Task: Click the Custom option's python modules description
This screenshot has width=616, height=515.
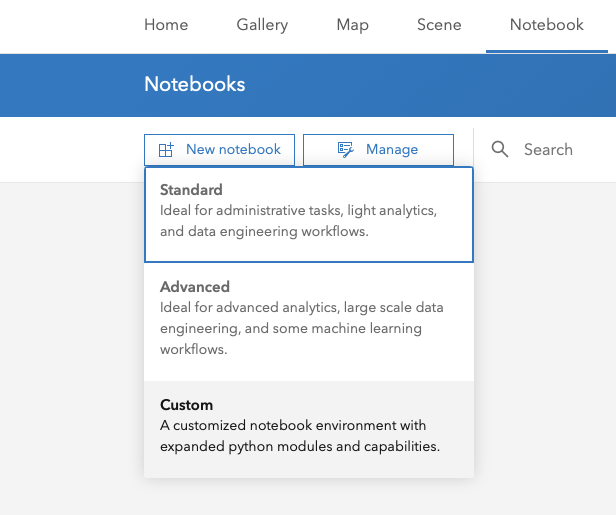Action: [x=299, y=436]
